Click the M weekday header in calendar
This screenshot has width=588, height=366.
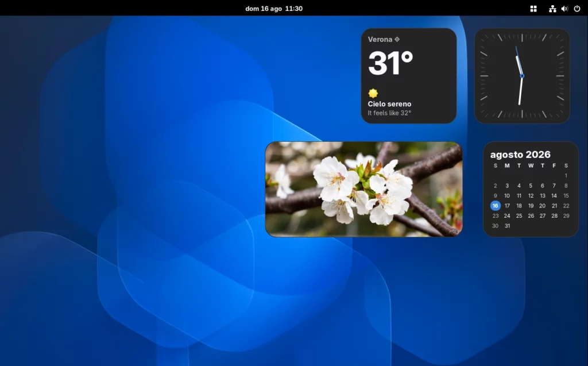(x=507, y=165)
